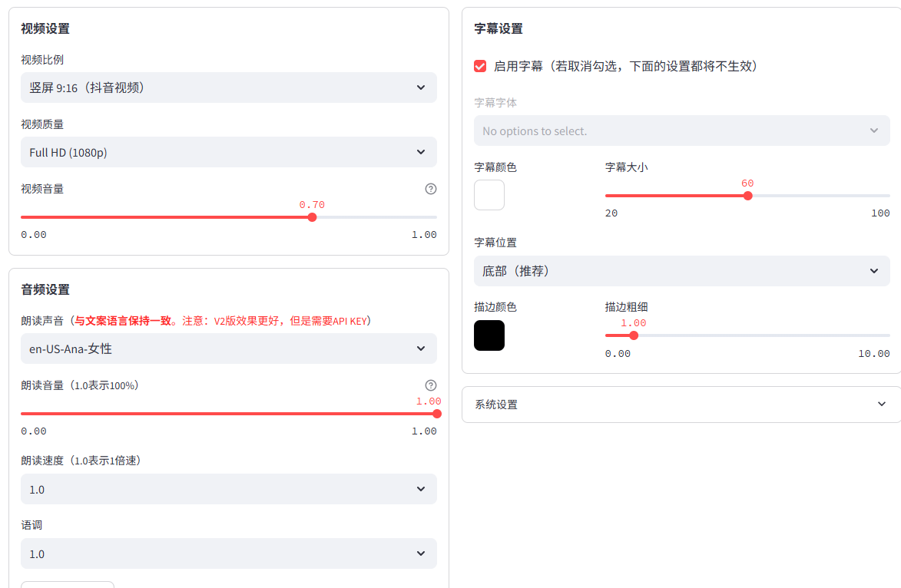Image resolution: width=901 pixels, height=588 pixels.
Task: Open the 朗读速度 speed dropdown
Action: click(229, 489)
